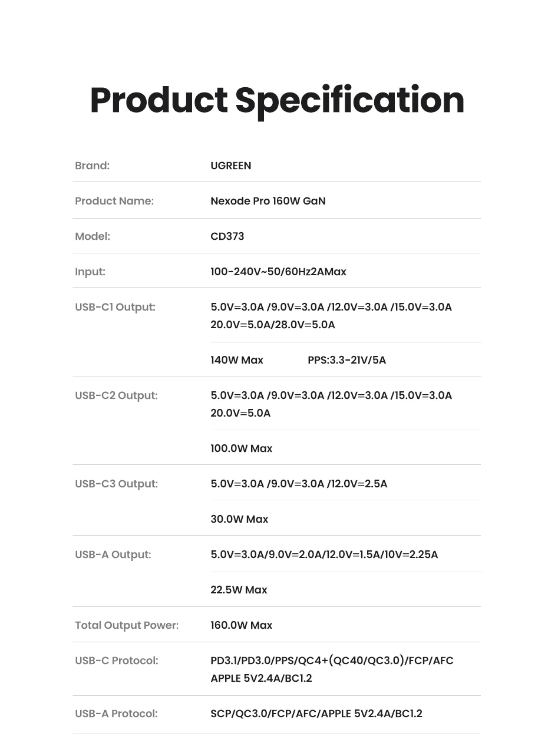The image size is (548, 756).
Task: Select the 30.0W Max value
Action: tap(239, 519)
